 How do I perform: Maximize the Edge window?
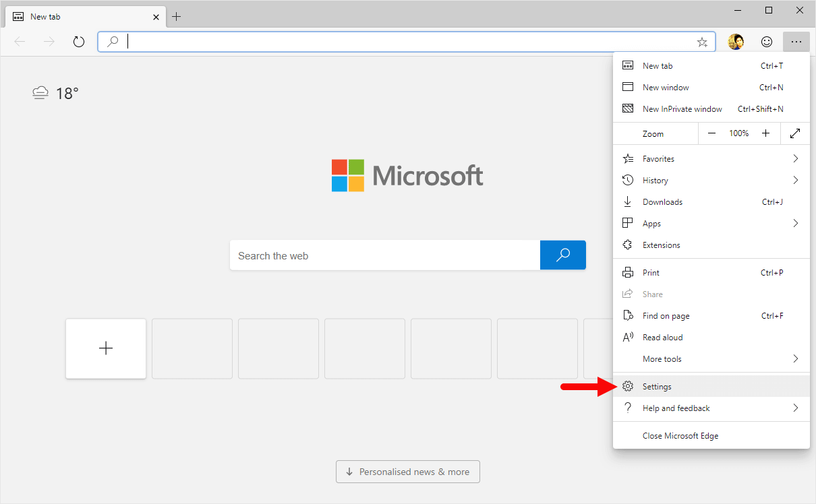tap(769, 10)
